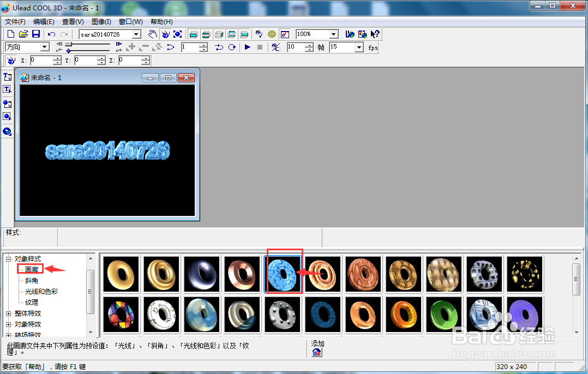588x374 pixels.
Task: Open the 编辑(E) menu
Action: tap(44, 22)
